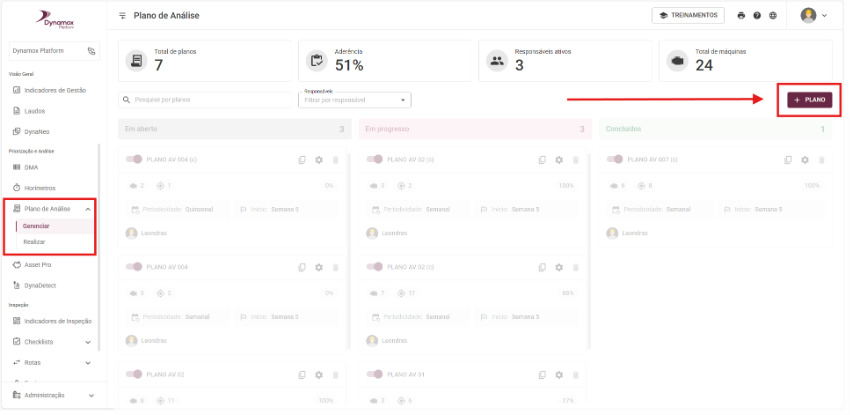
Task: Click the + PLANO button
Action: point(809,100)
